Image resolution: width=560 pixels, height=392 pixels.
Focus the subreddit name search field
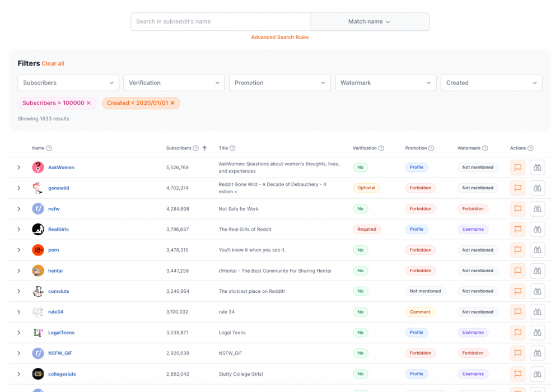(221, 22)
